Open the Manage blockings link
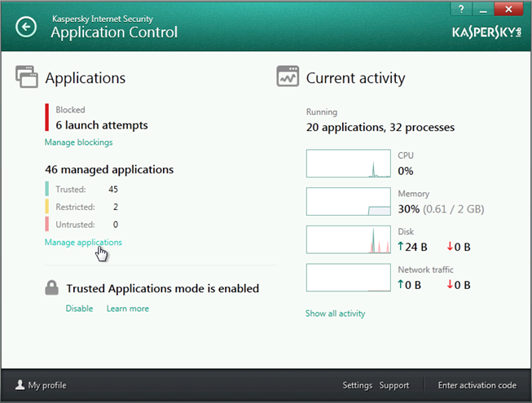Screen dimensions: 532x403 [79, 142]
